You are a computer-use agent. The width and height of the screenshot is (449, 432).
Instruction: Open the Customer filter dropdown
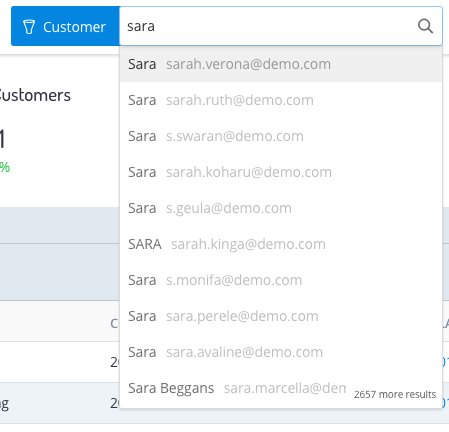click(65, 26)
